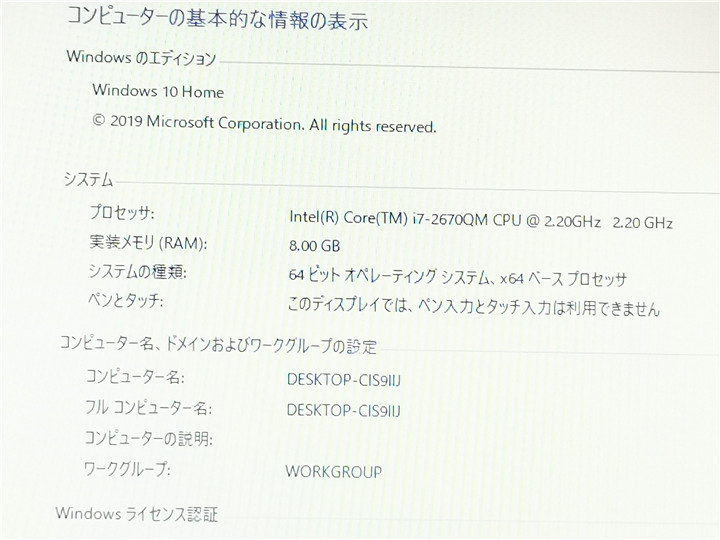Select the WORKGROUP value
Viewport: 720px width, 540px height.
334,472
